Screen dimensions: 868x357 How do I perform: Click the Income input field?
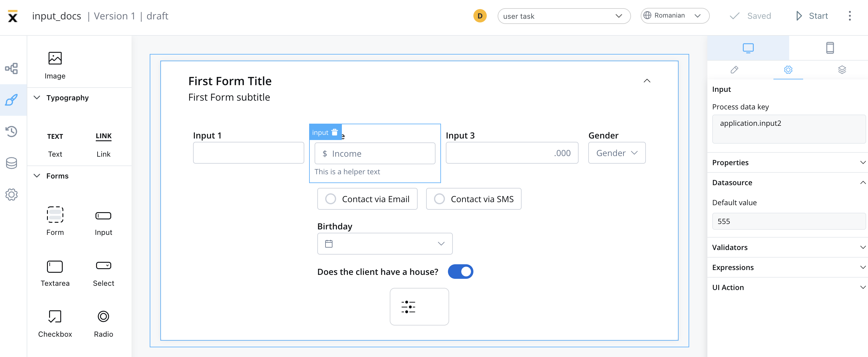click(375, 154)
